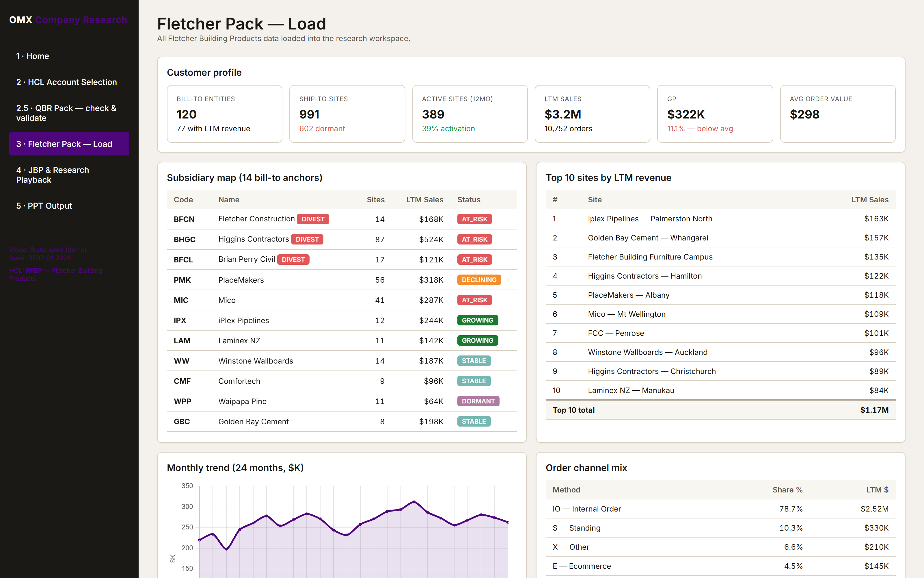924x578 pixels.
Task: Click Laminex NZ — Manukau site
Action: 631,391
